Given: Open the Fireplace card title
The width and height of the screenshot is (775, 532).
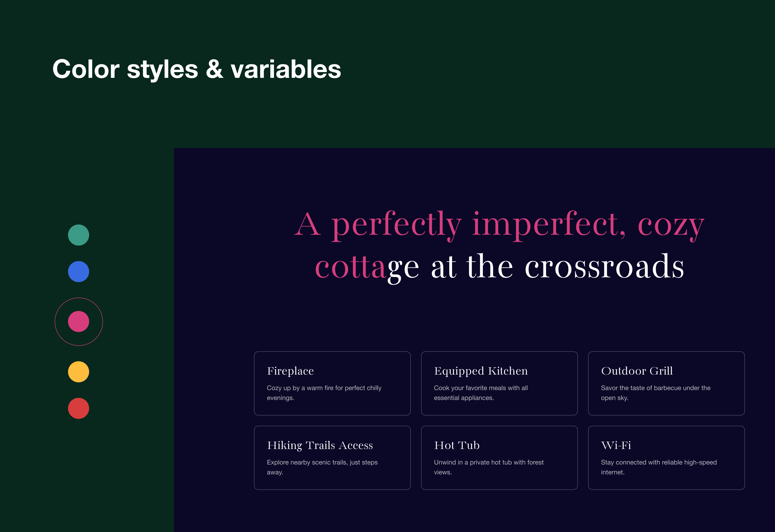Looking at the screenshot, I should (290, 371).
